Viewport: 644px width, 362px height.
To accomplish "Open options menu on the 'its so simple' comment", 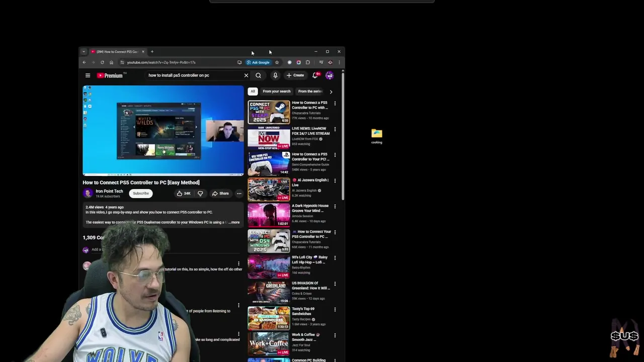I will click(x=238, y=263).
